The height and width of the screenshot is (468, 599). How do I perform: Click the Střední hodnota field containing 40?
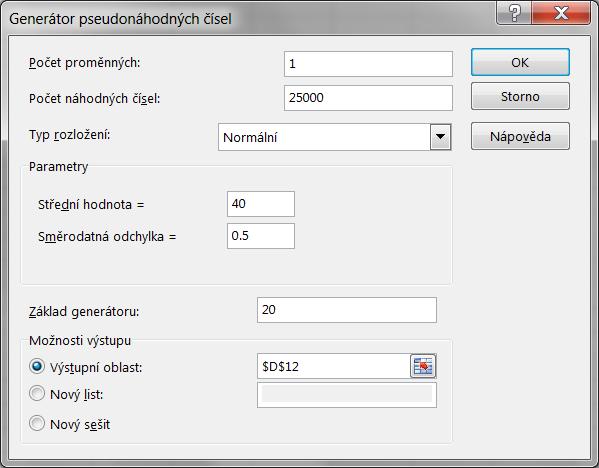click(x=261, y=204)
